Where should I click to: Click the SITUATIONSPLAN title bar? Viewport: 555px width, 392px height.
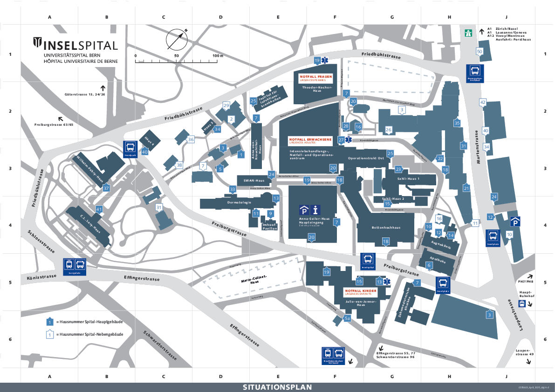[278, 387]
